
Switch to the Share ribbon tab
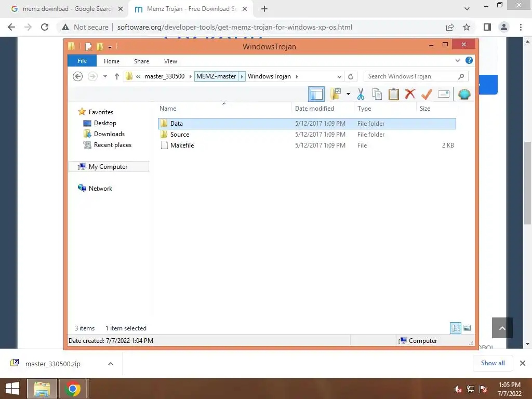[141, 61]
